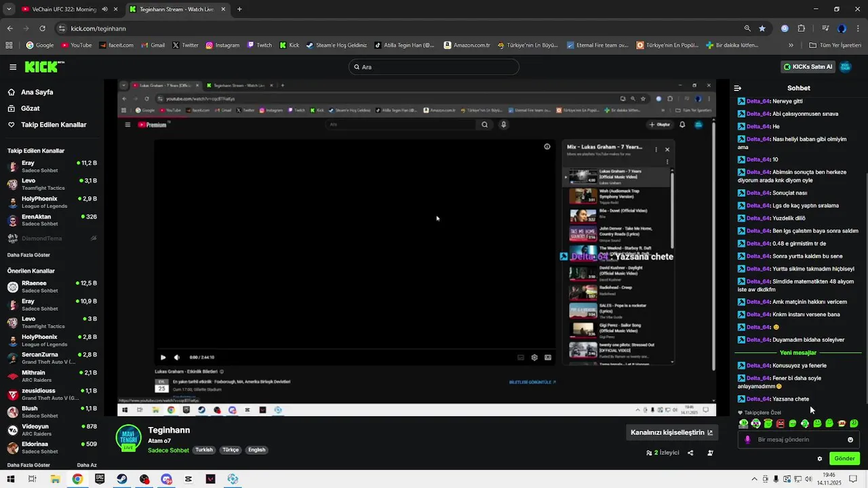Open Mithrain recommended channel
Image resolution: width=868 pixels, height=488 pixels.
point(52,376)
